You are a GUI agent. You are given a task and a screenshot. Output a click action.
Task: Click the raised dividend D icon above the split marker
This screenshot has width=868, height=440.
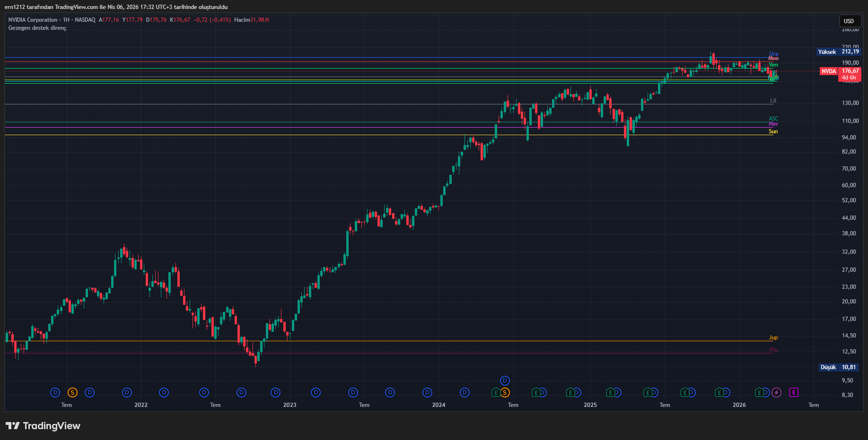coord(505,381)
